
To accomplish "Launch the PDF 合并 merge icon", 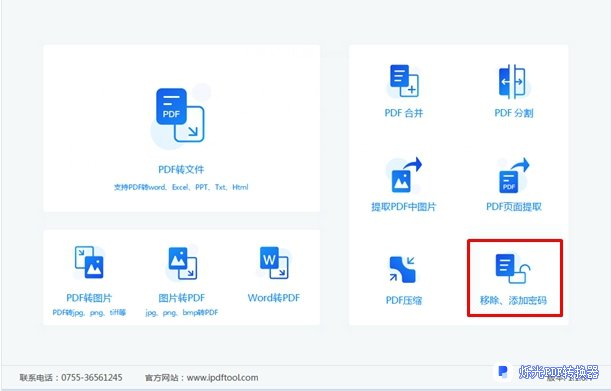I will [x=404, y=81].
